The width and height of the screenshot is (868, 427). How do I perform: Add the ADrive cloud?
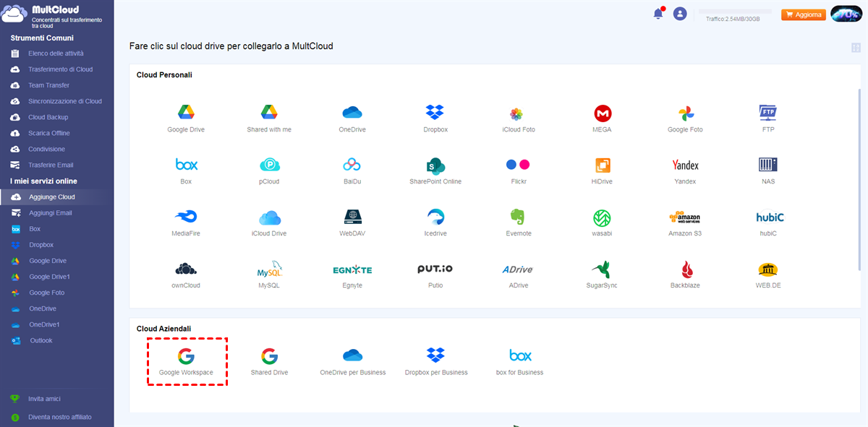(518, 269)
